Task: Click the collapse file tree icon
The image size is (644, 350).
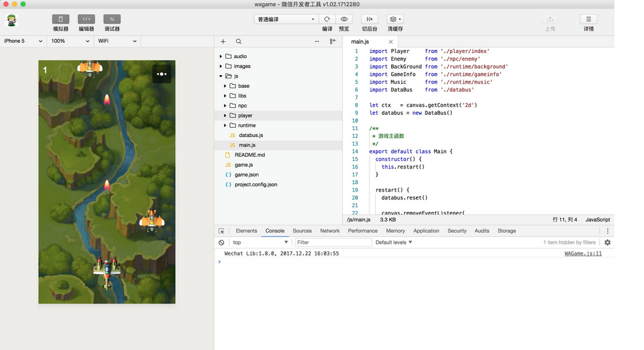Action: click(x=332, y=41)
